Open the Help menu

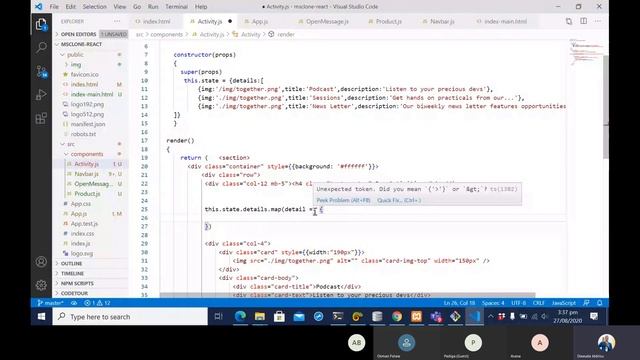pyautogui.click(x=201, y=7)
